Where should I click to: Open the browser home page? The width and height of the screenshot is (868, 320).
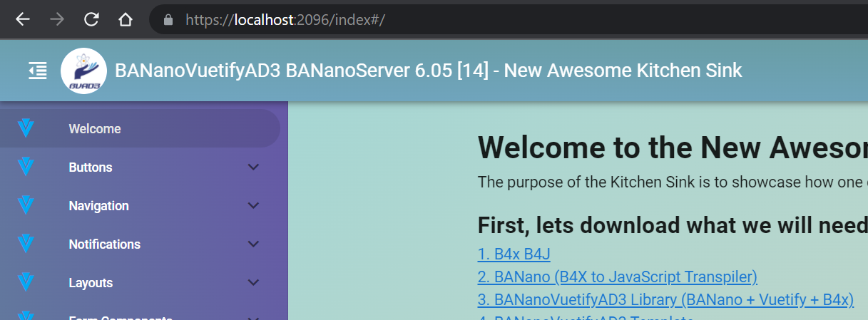point(126,19)
